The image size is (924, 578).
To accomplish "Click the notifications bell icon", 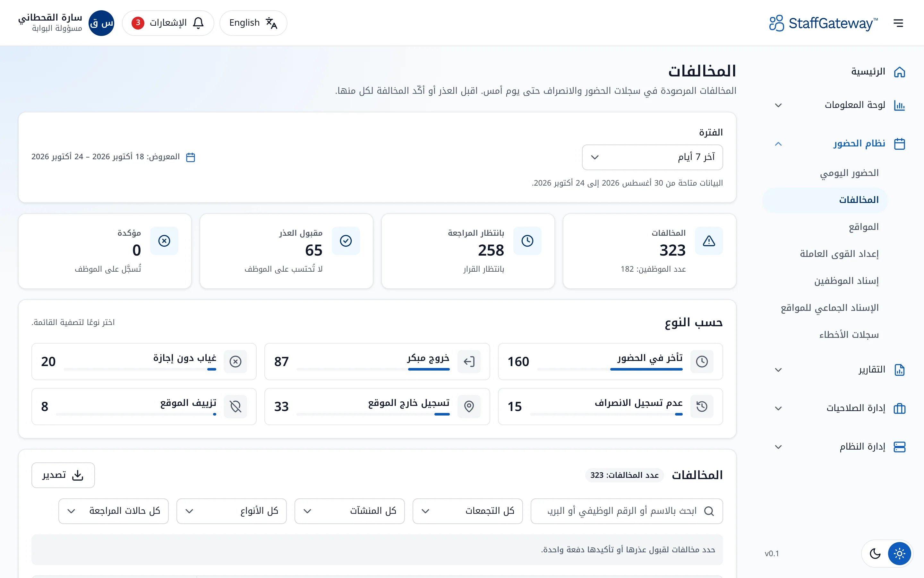I will click(198, 23).
